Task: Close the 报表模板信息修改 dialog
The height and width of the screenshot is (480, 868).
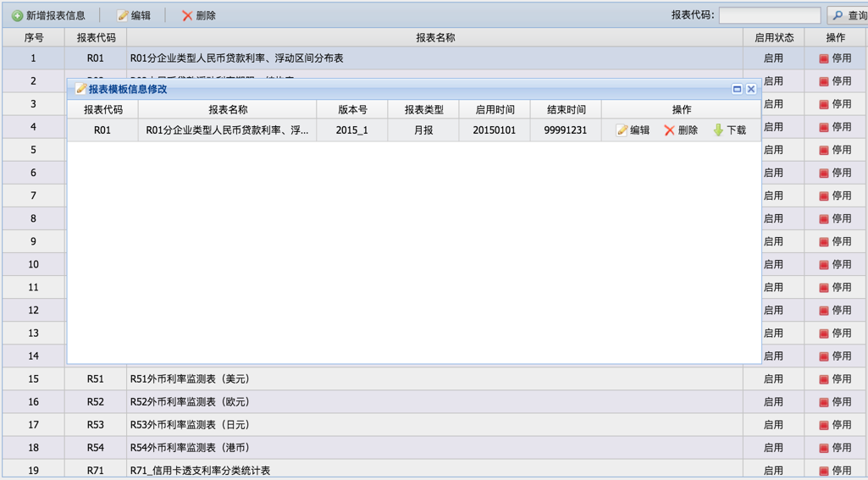Action: 751,89
